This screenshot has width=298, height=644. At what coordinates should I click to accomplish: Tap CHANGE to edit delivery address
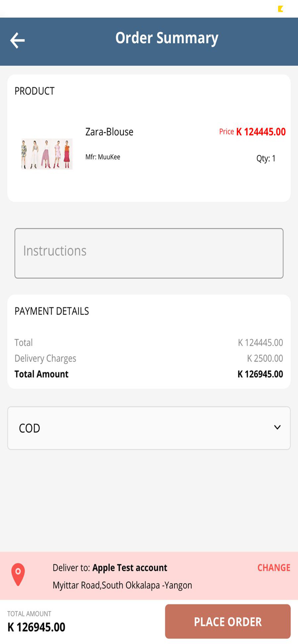click(273, 567)
